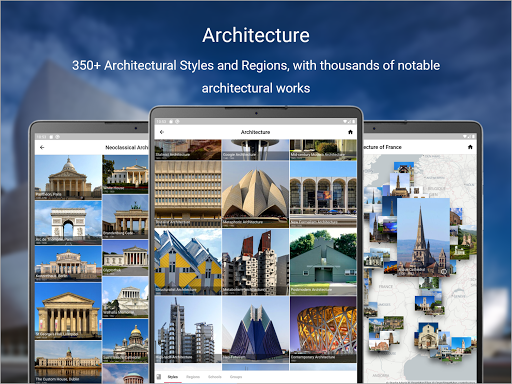Open the High-tech Architecture tower tile
512x384 pixels.
click(x=188, y=329)
